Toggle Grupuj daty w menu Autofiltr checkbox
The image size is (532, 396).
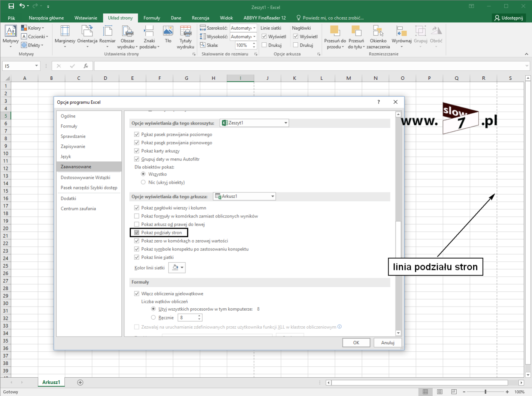137,159
